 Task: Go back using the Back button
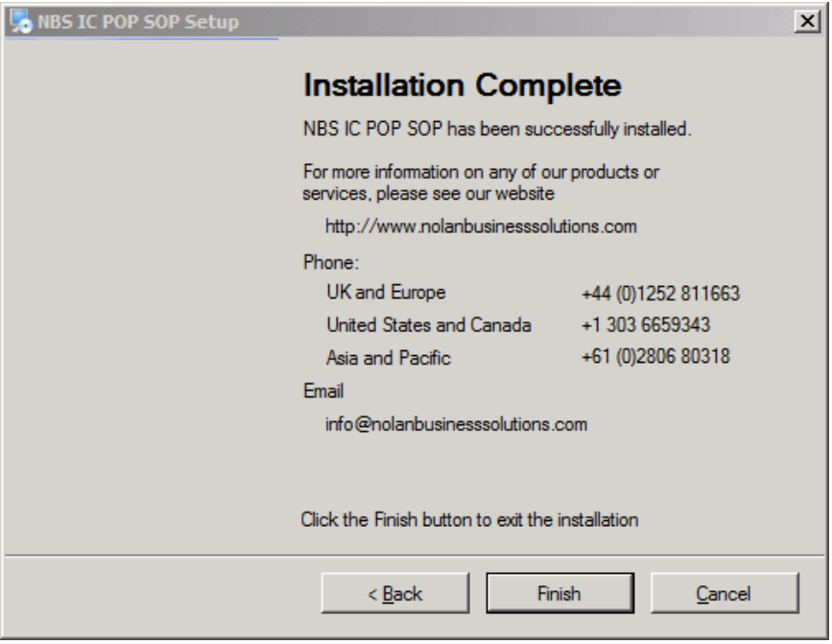tap(395, 594)
